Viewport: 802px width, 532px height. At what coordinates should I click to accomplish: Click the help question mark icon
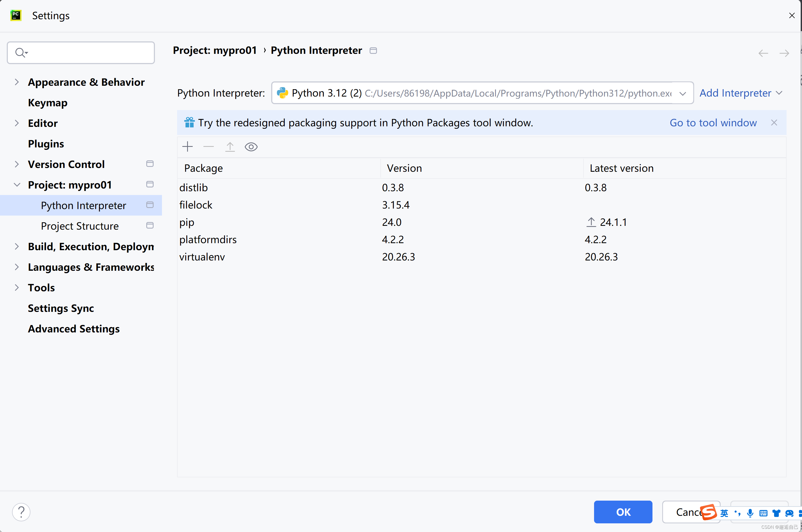pyautogui.click(x=21, y=512)
